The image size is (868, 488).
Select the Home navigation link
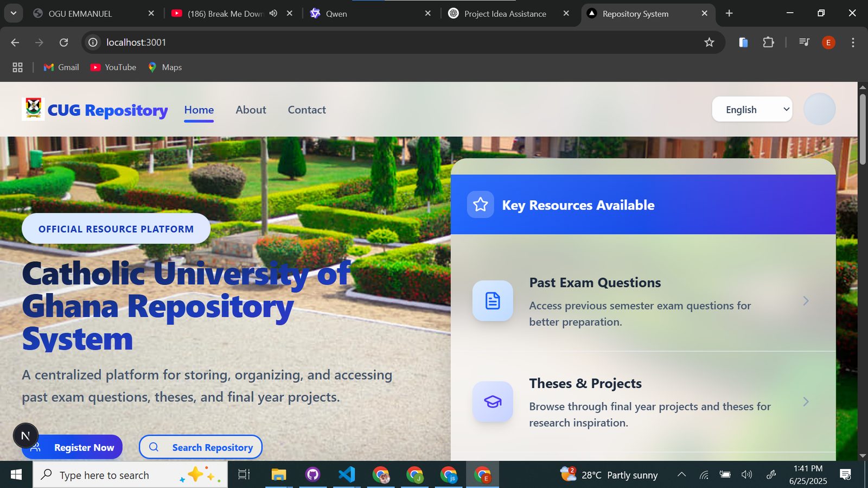tap(199, 110)
